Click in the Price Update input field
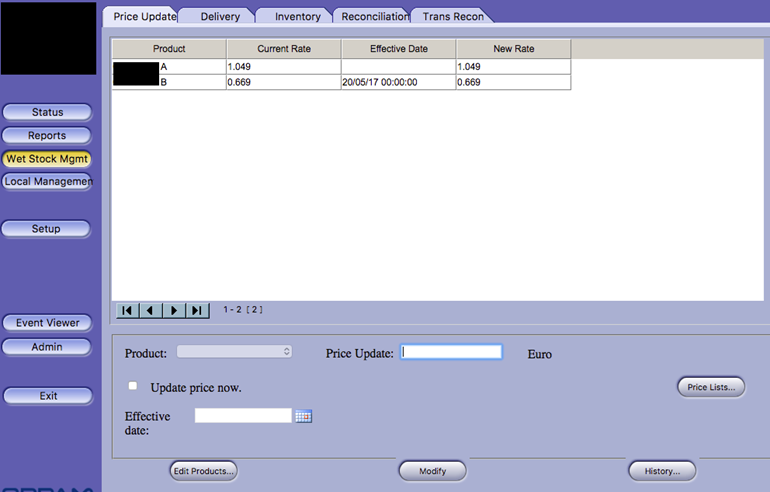Image resolution: width=770 pixels, height=492 pixels. click(x=451, y=352)
